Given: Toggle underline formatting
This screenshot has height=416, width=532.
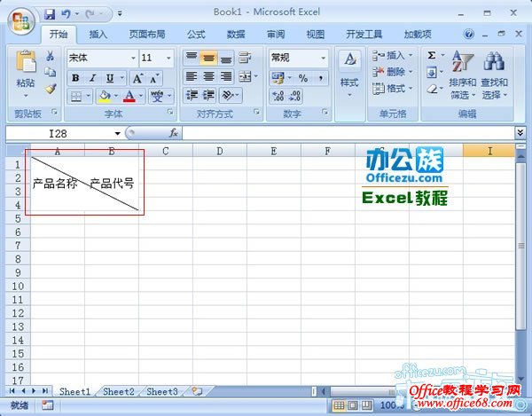Looking at the screenshot, I should (110, 78).
